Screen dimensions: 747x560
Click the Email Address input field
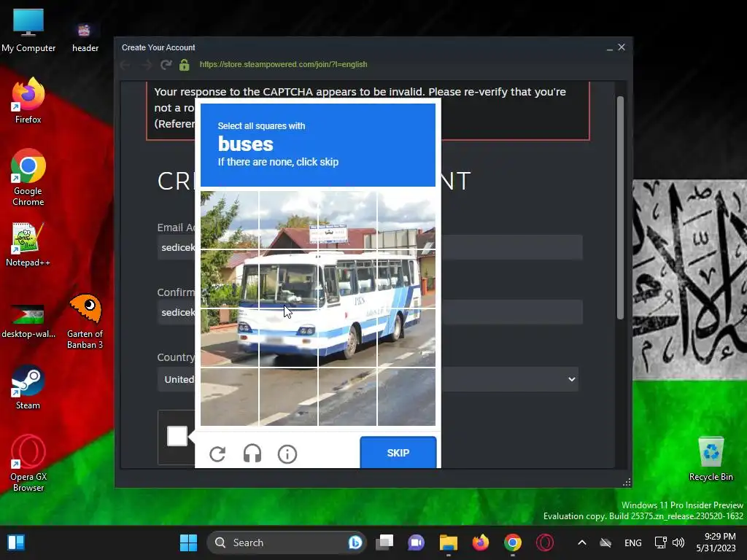tap(370, 247)
